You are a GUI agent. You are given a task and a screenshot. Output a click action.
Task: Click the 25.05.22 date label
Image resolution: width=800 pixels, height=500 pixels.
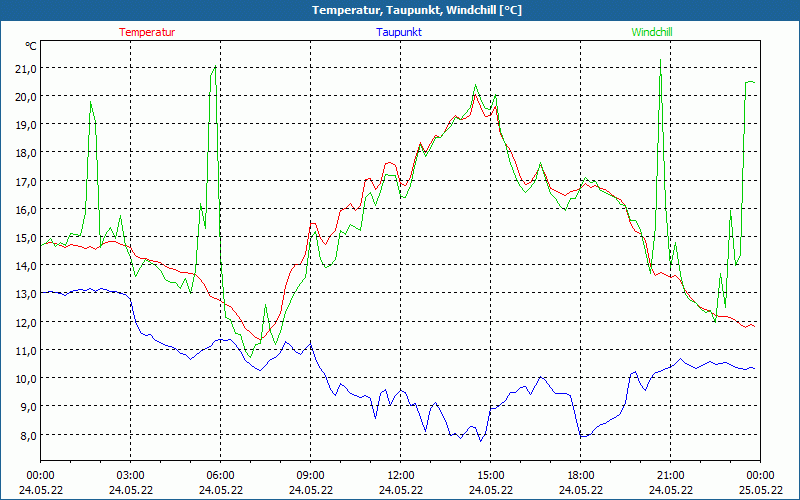(760, 490)
